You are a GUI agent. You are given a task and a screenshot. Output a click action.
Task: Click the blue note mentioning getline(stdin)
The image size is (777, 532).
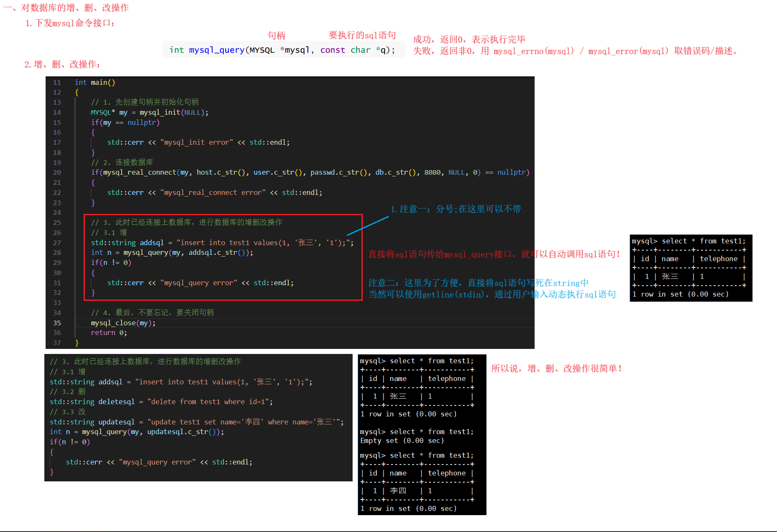(492, 294)
